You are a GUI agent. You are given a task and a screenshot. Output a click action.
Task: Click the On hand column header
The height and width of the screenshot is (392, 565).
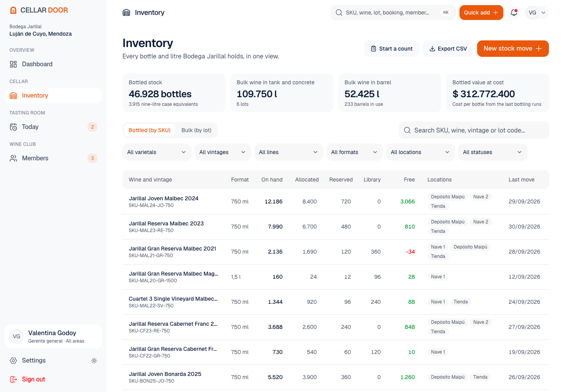(272, 180)
